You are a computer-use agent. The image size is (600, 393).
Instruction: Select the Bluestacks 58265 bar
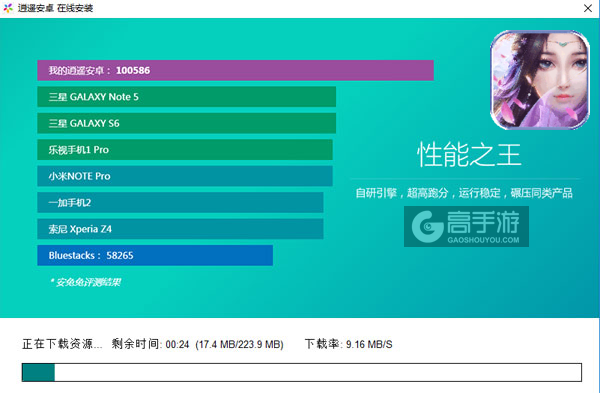155,255
